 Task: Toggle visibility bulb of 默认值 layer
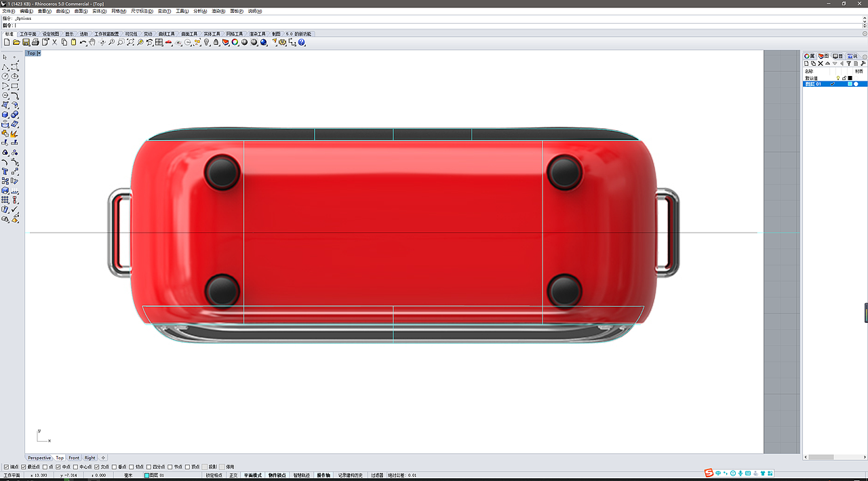838,78
